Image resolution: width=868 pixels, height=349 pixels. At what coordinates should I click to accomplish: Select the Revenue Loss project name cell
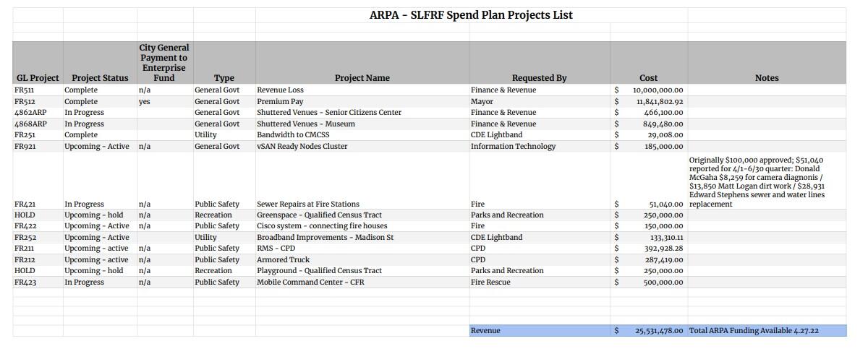281,90
